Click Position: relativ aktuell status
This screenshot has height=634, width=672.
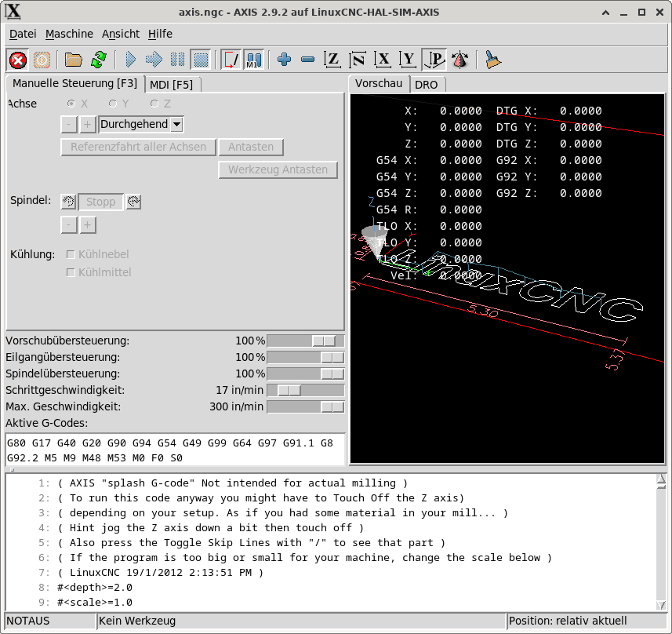(x=587, y=621)
